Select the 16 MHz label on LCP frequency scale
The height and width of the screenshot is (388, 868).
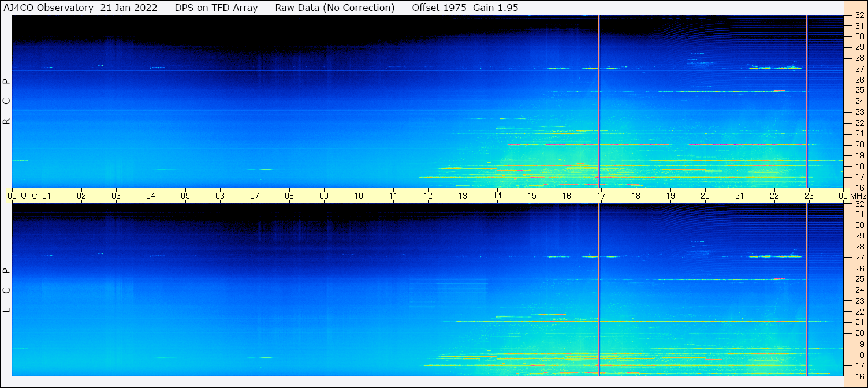click(859, 376)
